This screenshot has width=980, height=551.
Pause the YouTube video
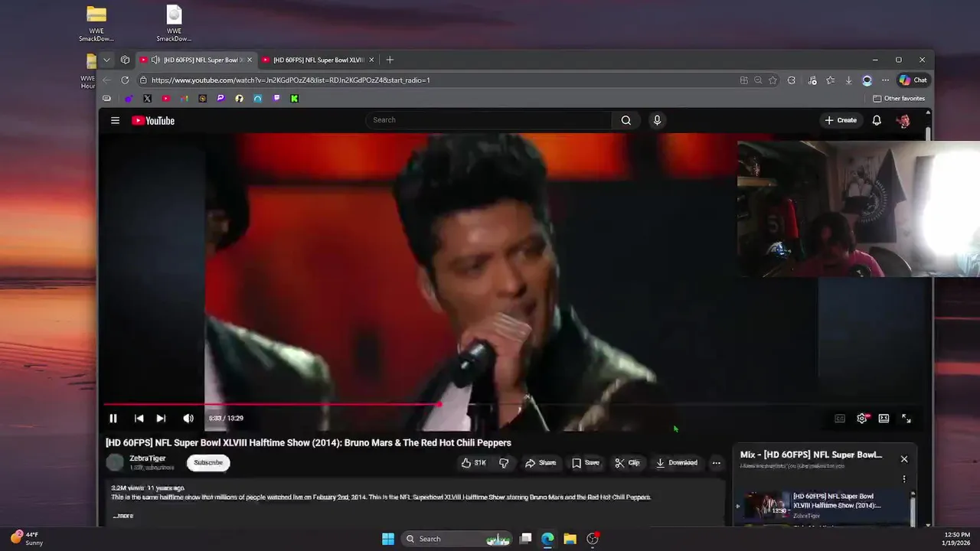click(x=113, y=418)
